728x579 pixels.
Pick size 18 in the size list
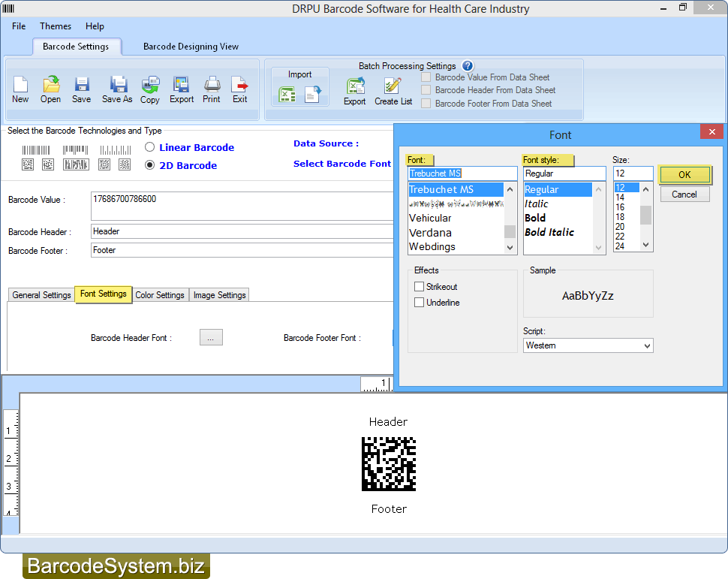(x=620, y=217)
